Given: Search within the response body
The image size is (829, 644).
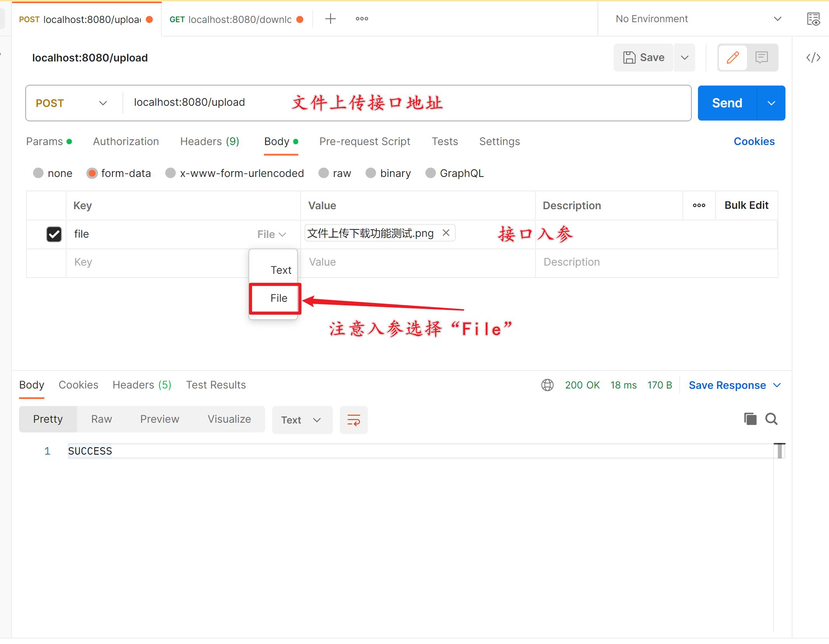Looking at the screenshot, I should pos(771,419).
